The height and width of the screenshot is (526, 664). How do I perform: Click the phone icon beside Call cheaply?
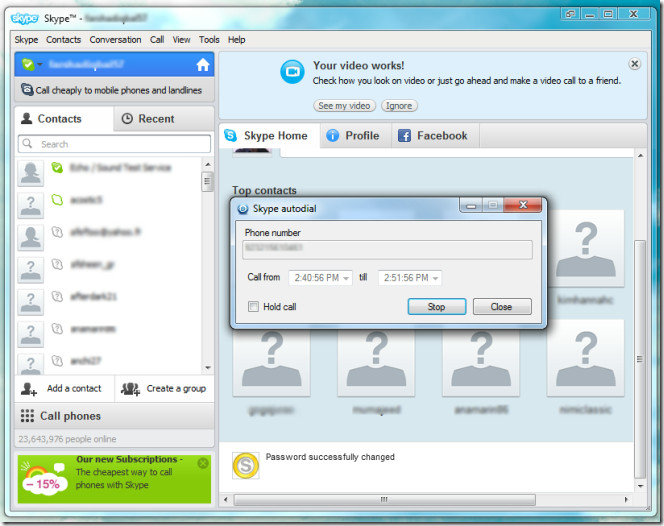click(28, 89)
